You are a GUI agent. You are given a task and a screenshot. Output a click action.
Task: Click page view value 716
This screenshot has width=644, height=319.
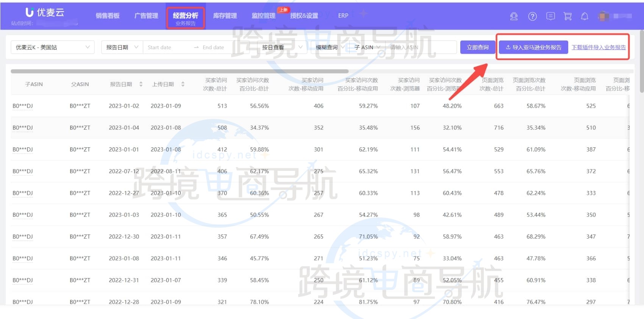(499, 128)
